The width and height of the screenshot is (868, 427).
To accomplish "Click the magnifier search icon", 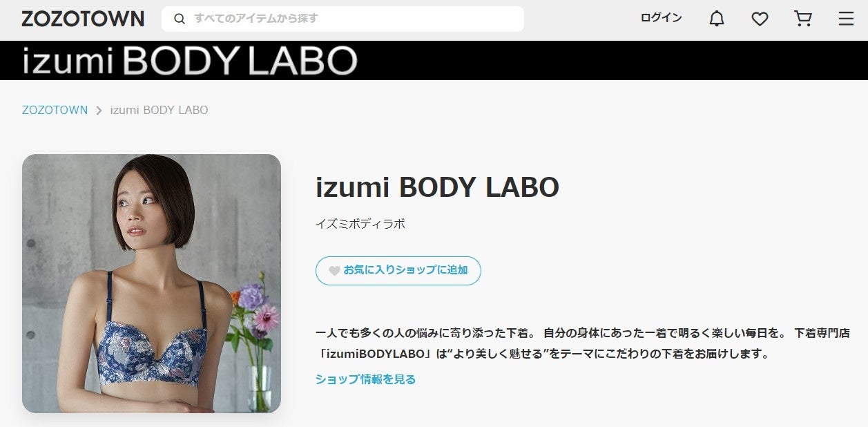I will (x=180, y=19).
